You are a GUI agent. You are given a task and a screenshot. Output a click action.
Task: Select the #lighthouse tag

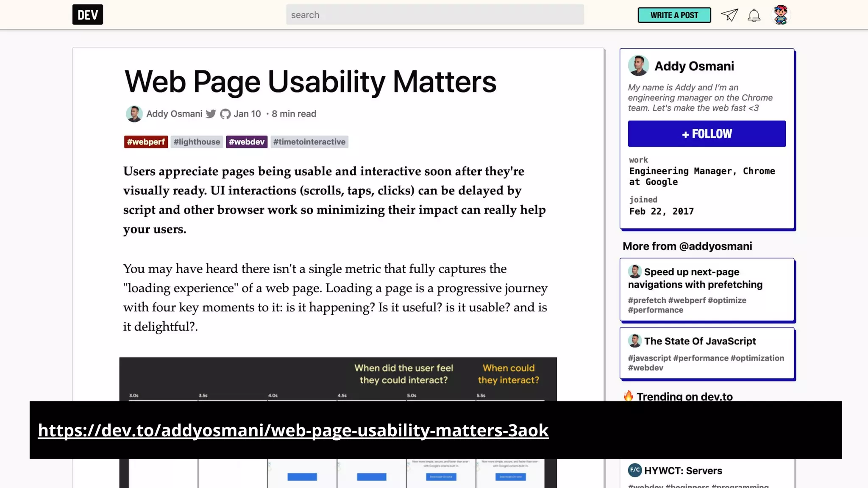pyautogui.click(x=197, y=142)
